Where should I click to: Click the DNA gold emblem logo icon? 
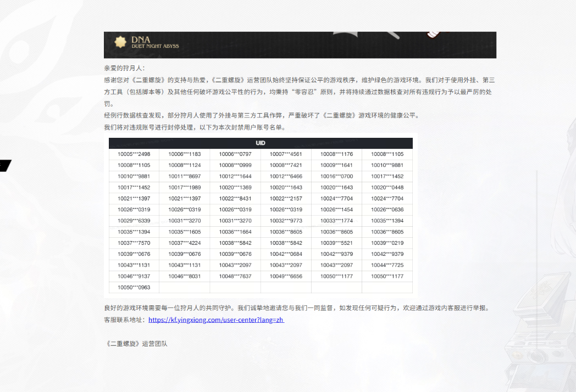120,42
